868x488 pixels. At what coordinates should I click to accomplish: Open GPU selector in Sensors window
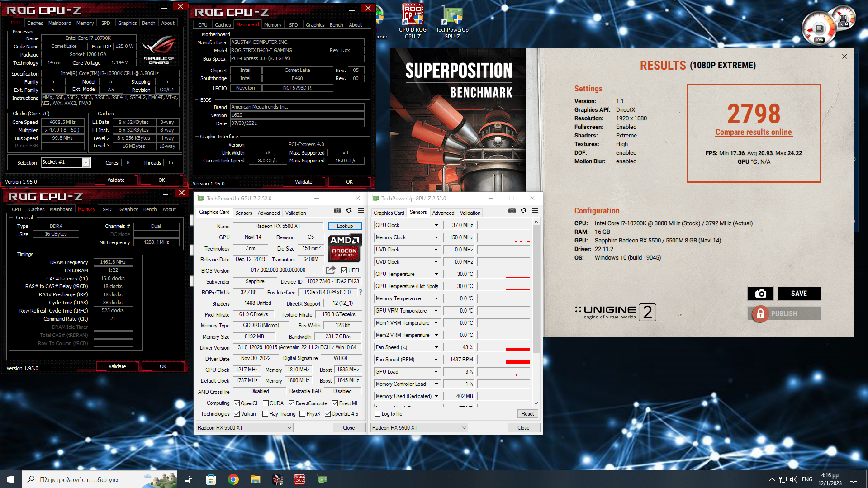point(419,428)
